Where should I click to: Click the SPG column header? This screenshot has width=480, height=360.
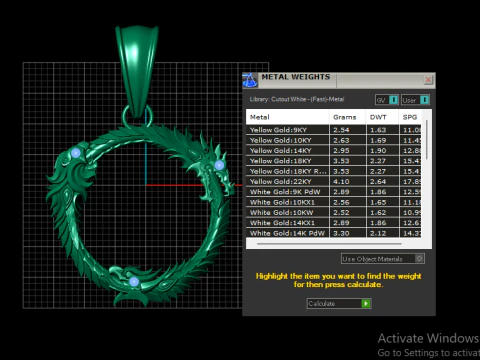tap(410, 117)
